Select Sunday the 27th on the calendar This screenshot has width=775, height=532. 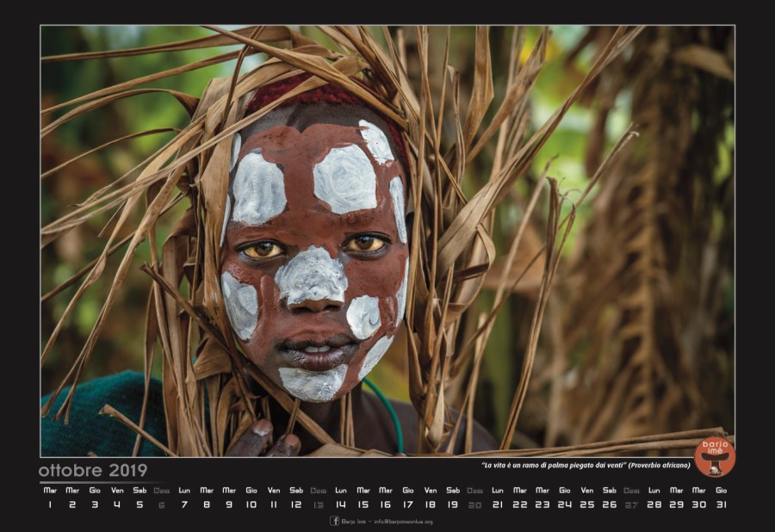631,504
